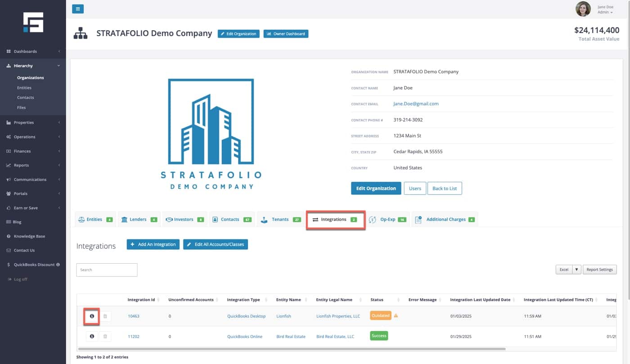The image size is (630, 364).
Task: Expand the Operations sidebar menu
Action: pyautogui.click(x=33, y=137)
